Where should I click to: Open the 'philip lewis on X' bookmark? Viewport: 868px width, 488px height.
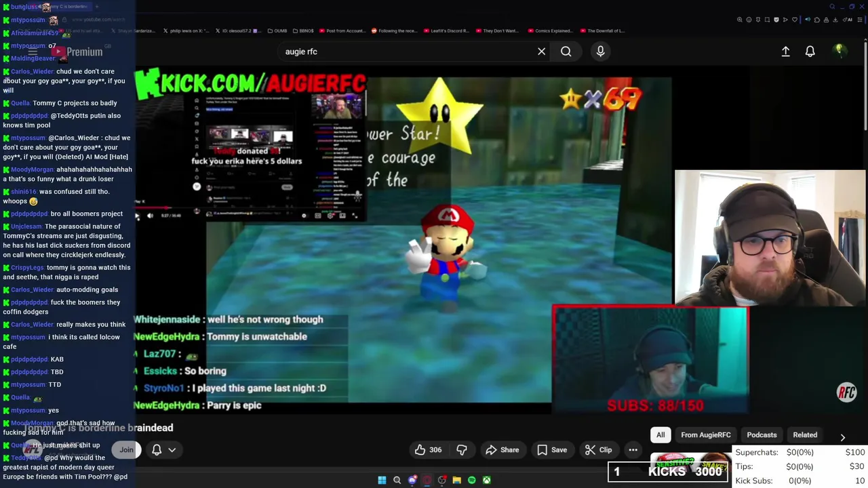[186, 30]
